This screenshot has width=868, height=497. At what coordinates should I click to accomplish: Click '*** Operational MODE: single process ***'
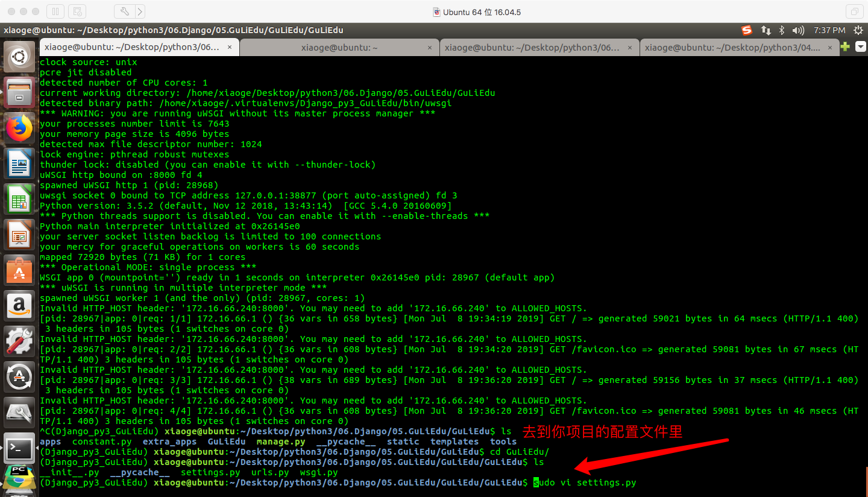[x=148, y=267]
